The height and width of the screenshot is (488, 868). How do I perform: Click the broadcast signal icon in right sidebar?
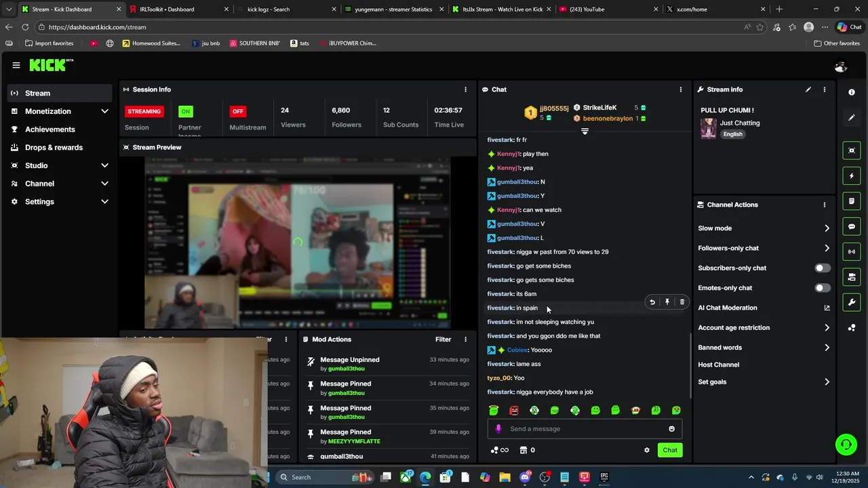point(852,251)
